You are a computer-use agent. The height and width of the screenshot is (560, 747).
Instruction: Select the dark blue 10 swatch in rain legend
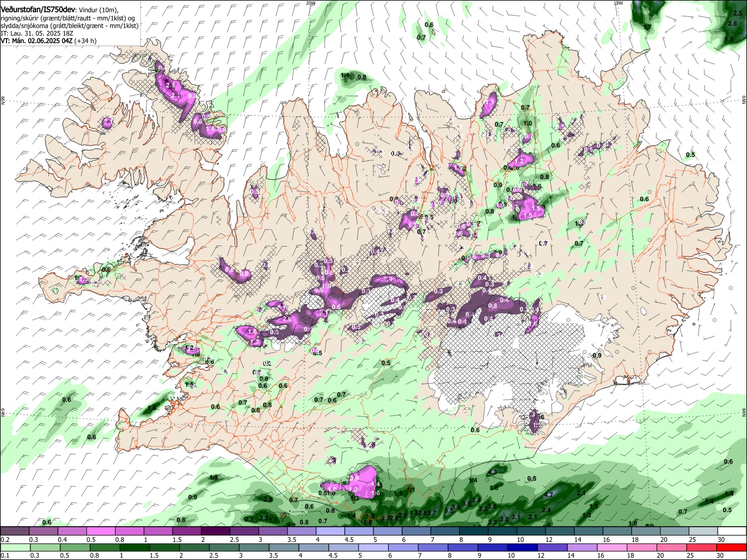(521, 547)
